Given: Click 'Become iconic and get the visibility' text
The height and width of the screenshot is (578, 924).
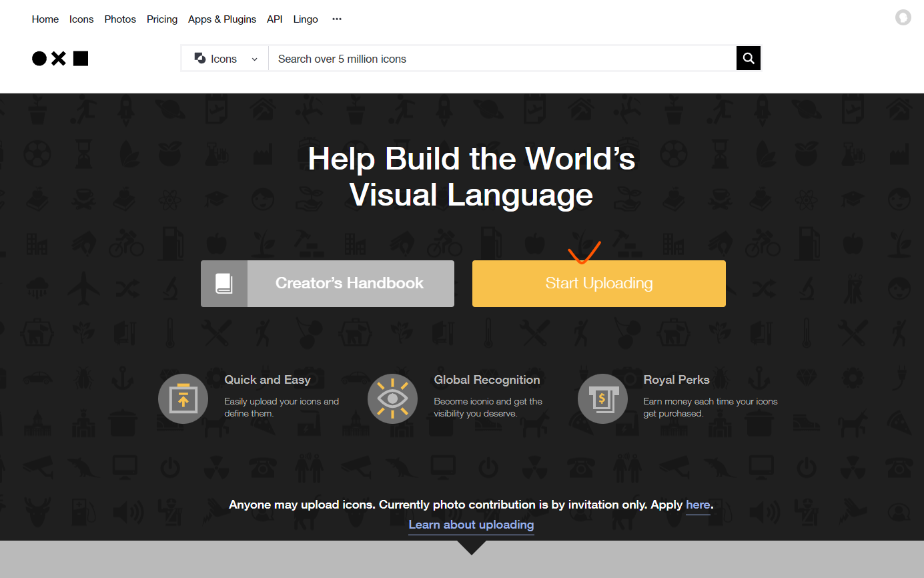Looking at the screenshot, I should click(488, 407).
